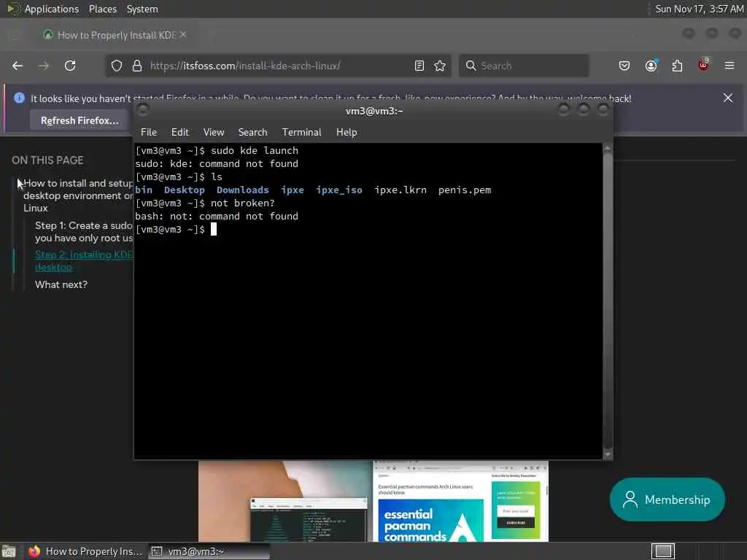Open the terminal Help menu
Image resolution: width=747 pixels, height=560 pixels.
(x=347, y=133)
